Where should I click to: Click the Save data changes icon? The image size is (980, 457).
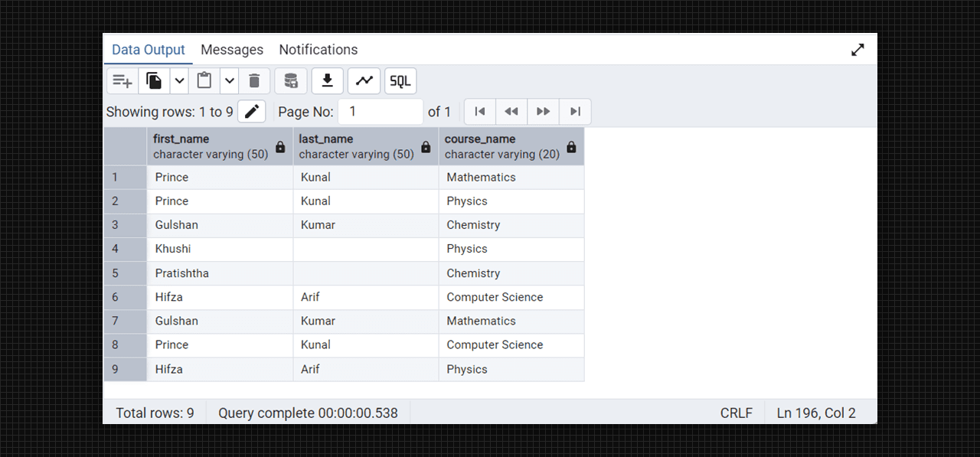coord(291,80)
